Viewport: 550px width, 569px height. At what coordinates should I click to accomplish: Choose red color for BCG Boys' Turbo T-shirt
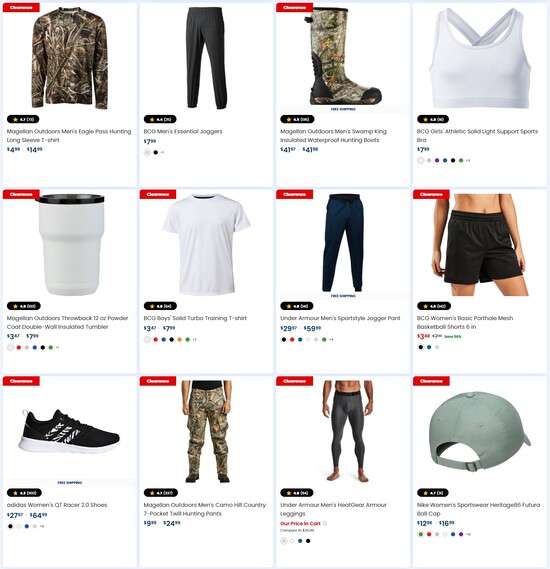(156, 340)
